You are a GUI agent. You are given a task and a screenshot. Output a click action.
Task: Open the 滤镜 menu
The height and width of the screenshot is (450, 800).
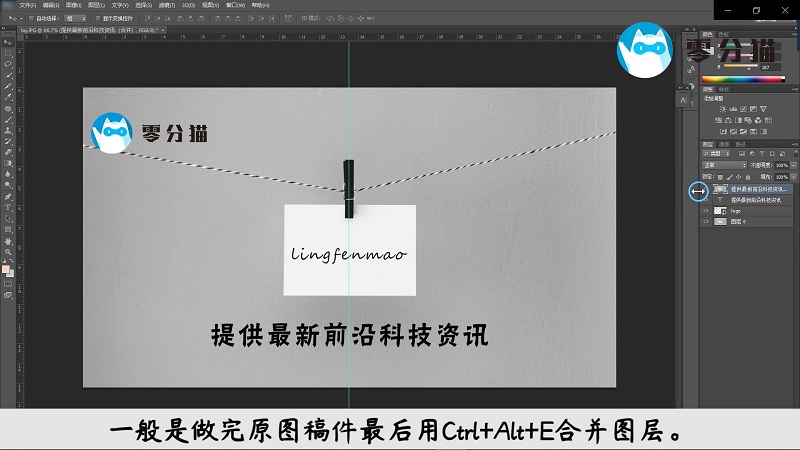(139, 5)
